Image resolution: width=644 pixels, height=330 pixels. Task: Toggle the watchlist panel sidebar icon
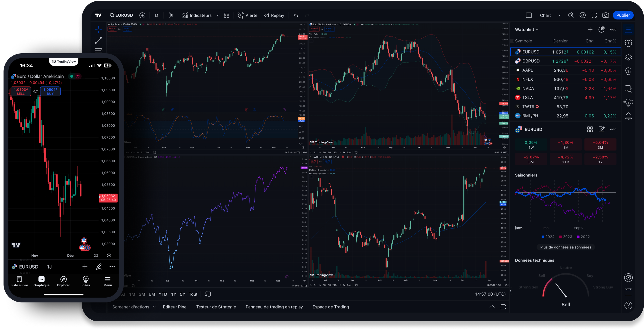click(x=628, y=30)
